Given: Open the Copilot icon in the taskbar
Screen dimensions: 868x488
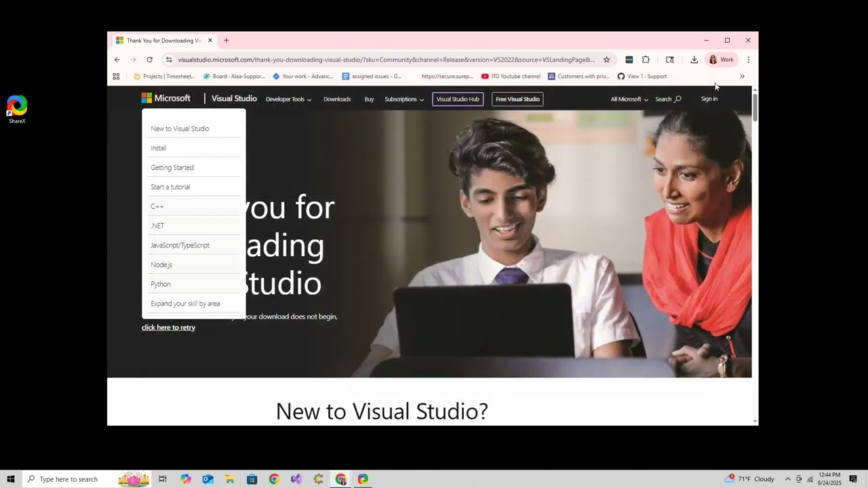Looking at the screenshot, I should (x=186, y=479).
